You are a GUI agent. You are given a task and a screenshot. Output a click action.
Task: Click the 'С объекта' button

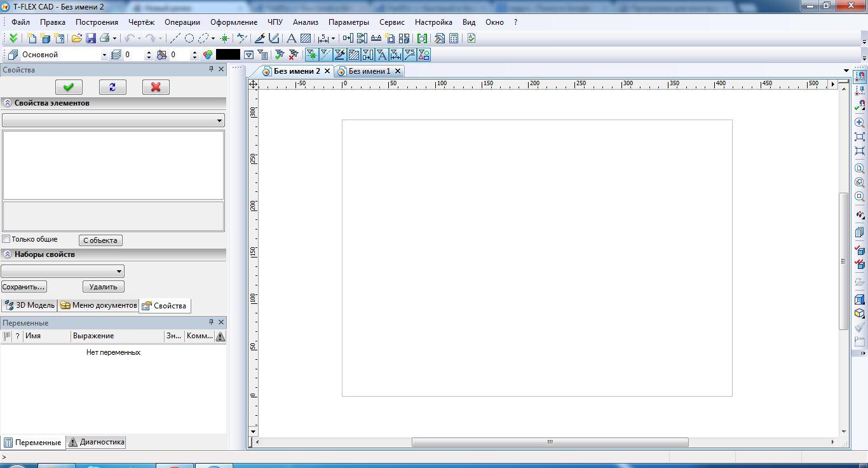(100, 240)
